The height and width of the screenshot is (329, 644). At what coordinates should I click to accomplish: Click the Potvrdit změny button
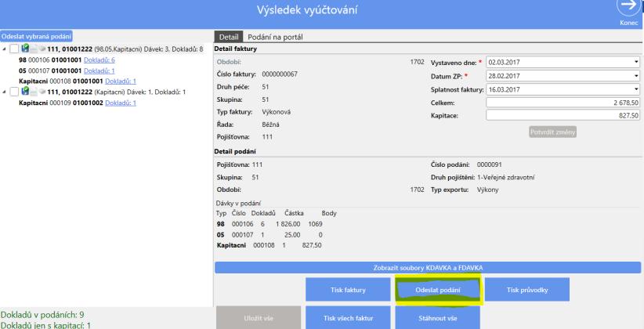pos(553,132)
